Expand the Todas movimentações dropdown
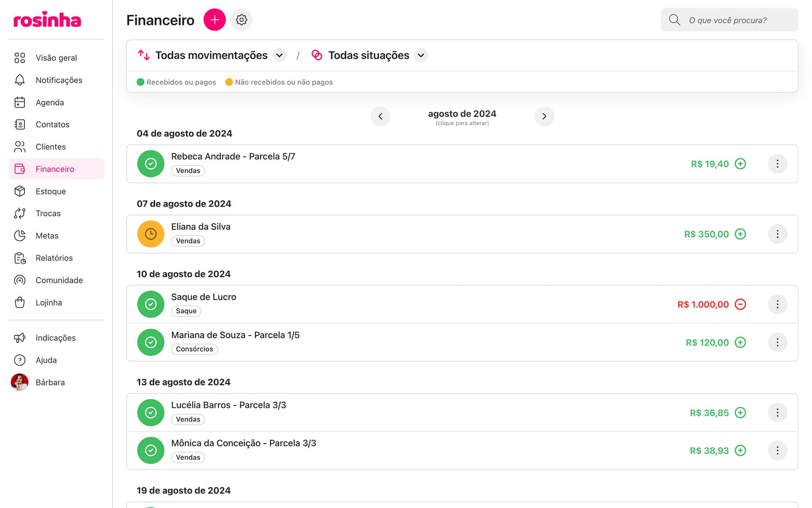 pos(279,55)
